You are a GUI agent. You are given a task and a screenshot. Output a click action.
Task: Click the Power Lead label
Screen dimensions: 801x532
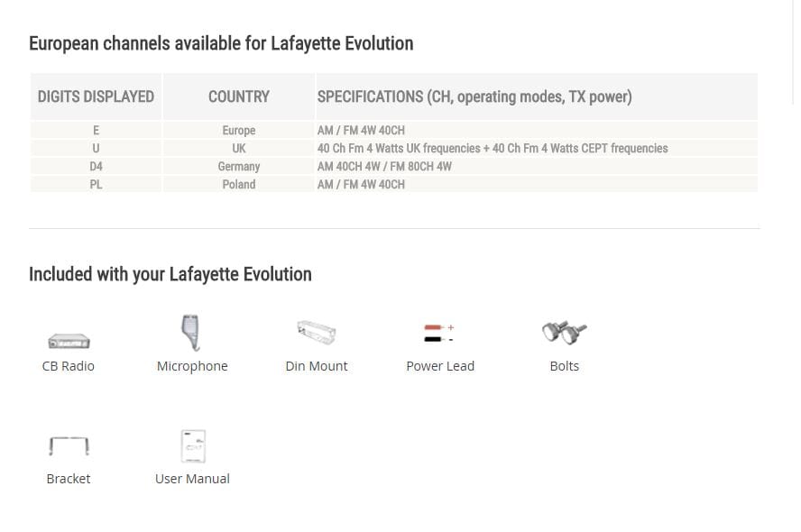(440, 366)
